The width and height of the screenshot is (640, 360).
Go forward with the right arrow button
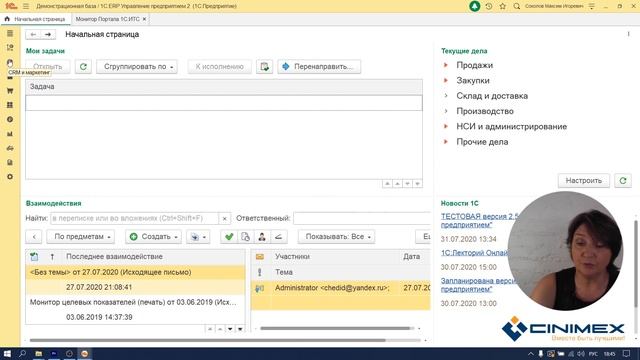[x=48, y=34]
